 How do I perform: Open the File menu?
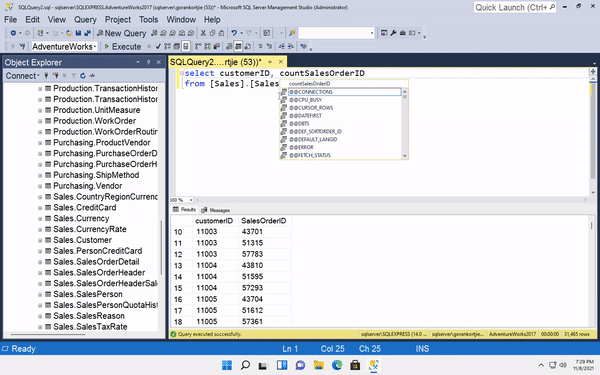(10, 20)
